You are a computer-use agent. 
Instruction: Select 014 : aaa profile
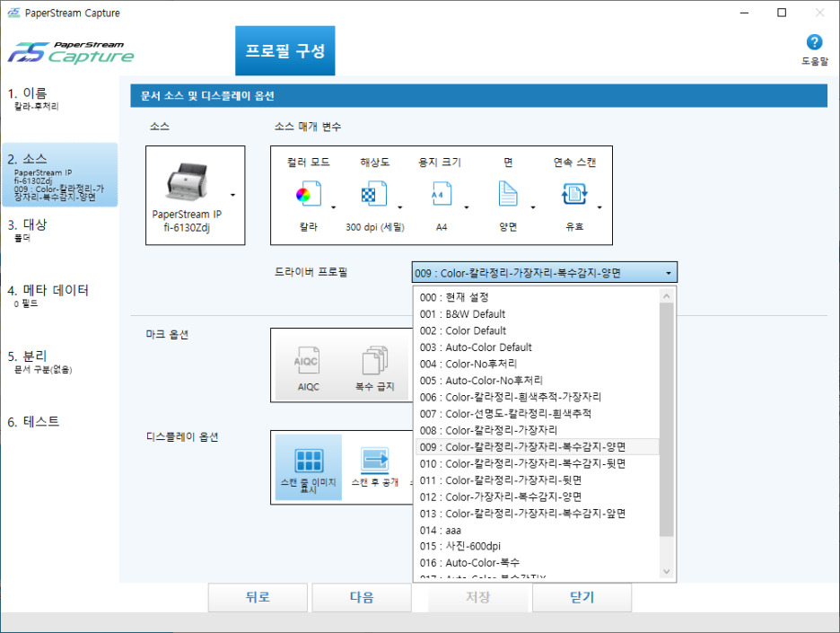(537, 530)
